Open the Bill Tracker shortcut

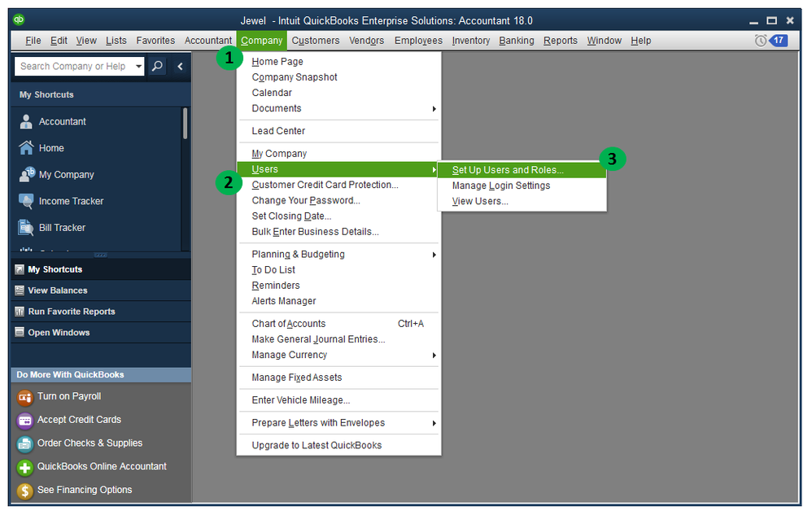(62, 228)
